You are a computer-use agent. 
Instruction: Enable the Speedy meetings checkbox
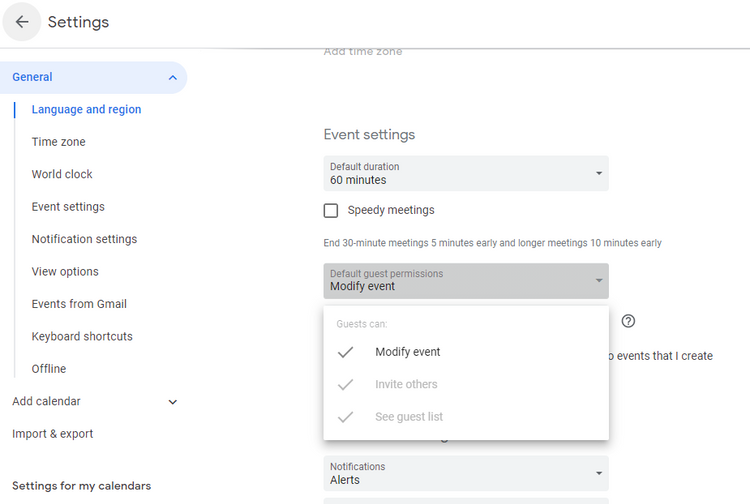pyautogui.click(x=331, y=210)
